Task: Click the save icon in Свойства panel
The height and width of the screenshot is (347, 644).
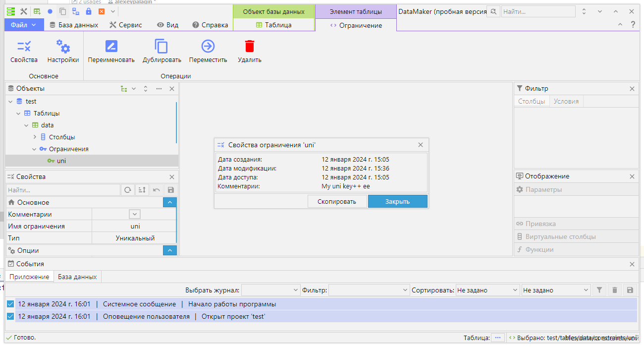Action: (171, 190)
